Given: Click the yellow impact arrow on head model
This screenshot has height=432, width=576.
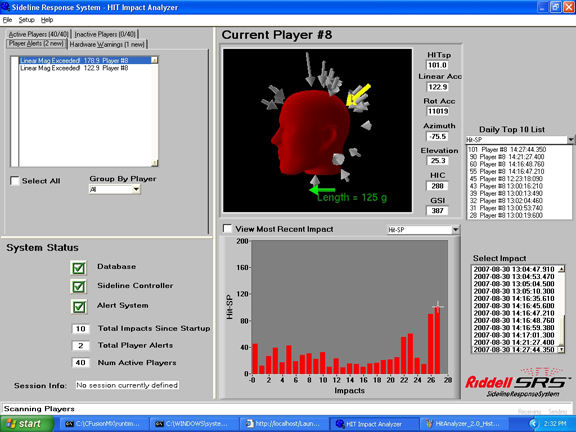Looking at the screenshot, I should pyautogui.click(x=359, y=95).
